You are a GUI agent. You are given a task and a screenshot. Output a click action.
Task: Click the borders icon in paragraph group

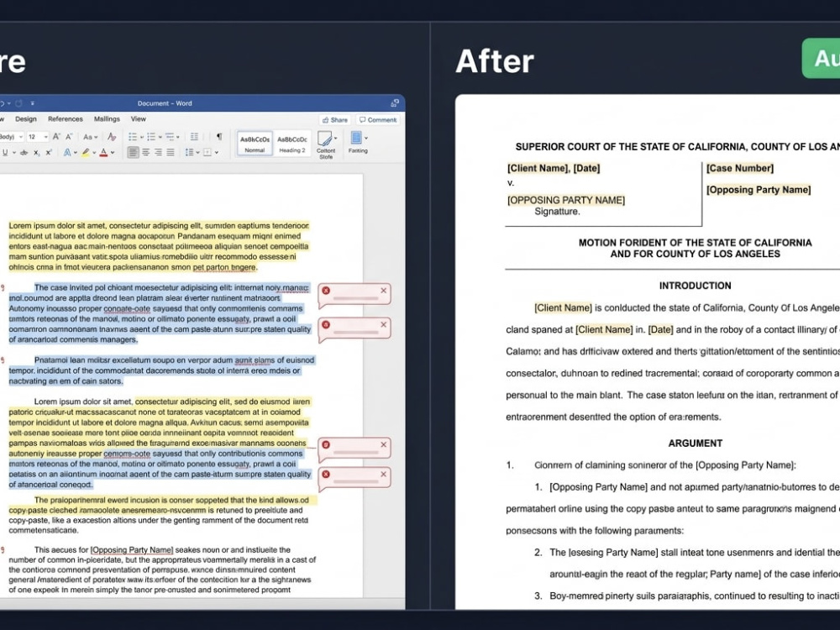point(207,153)
